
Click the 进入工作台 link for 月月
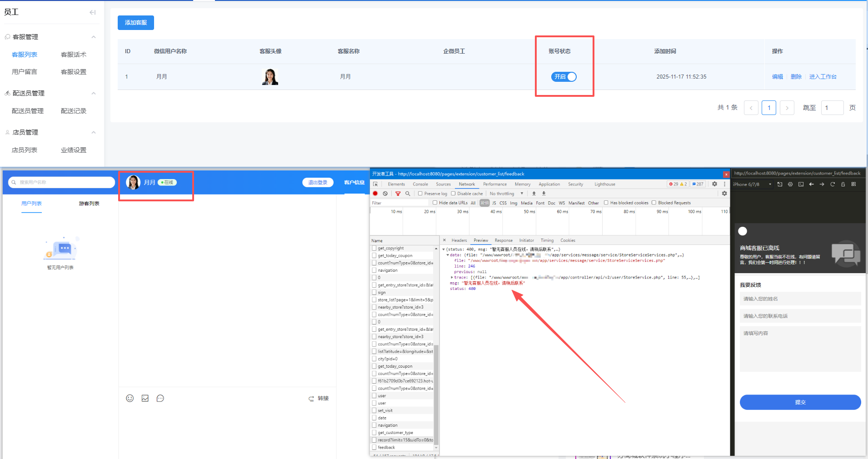click(x=823, y=77)
